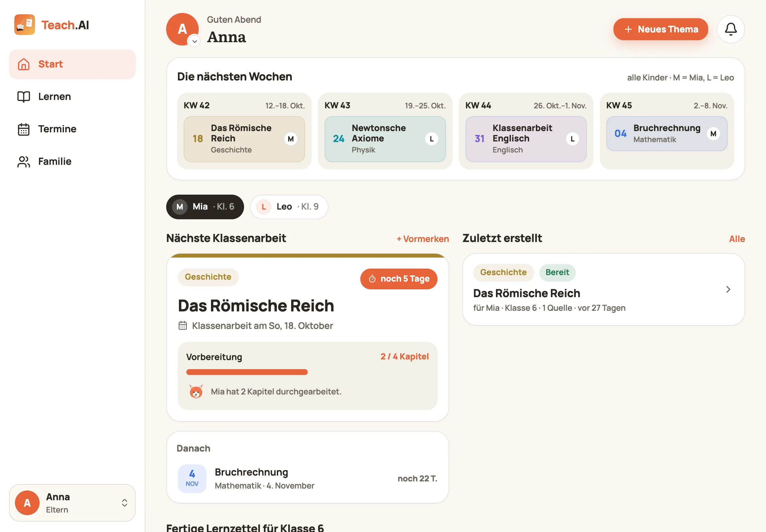Click the number 24 on KW 43 card
766x532 pixels.
339,139
